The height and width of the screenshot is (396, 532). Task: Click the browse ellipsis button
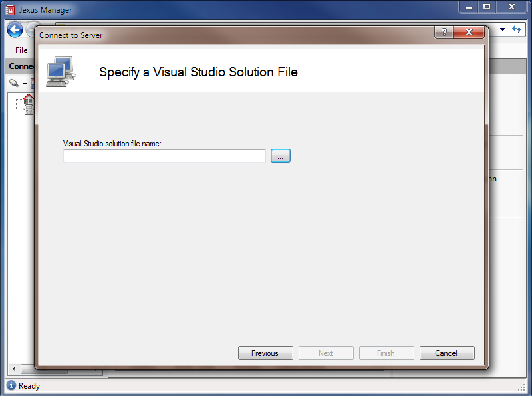[280, 155]
